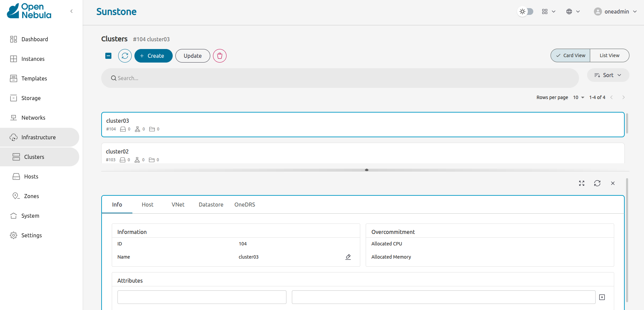Image resolution: width=644 pixels, height=310 pixels.
Task: Switch to the OneDRS tab
Action: (x=245, y=205)
